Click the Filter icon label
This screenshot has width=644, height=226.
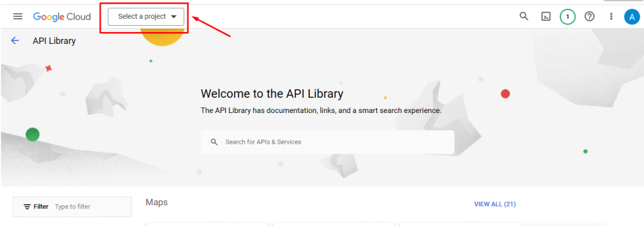[36, 207]
